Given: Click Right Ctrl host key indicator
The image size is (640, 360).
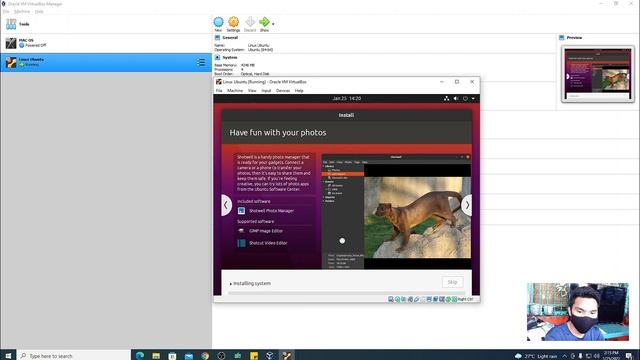Looking at the screenshot, I should coord(465,299).
